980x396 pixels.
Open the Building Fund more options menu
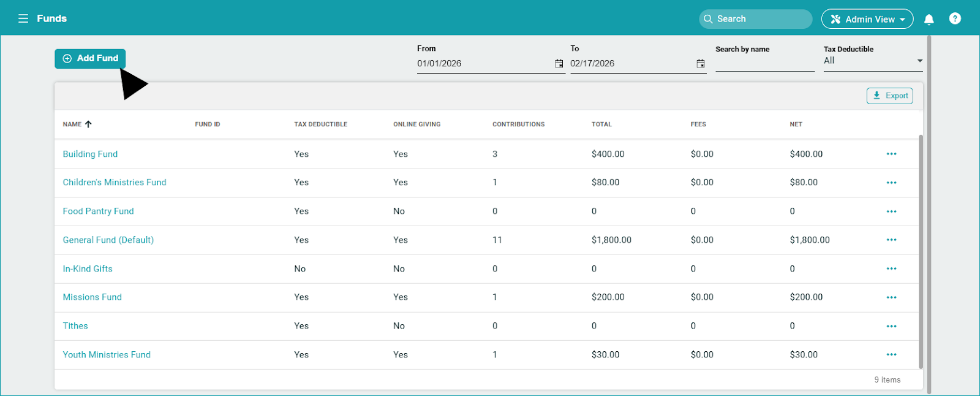tap(891, 154)
